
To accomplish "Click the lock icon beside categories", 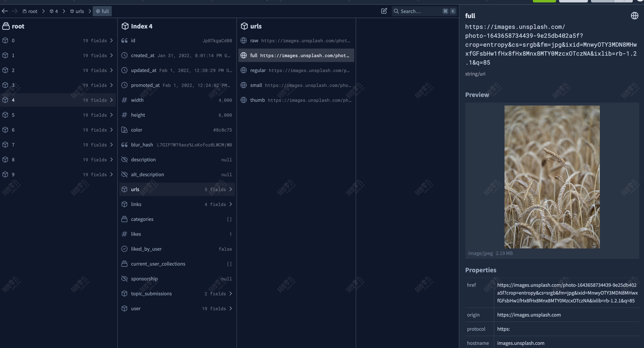I will tap(125, 219).
